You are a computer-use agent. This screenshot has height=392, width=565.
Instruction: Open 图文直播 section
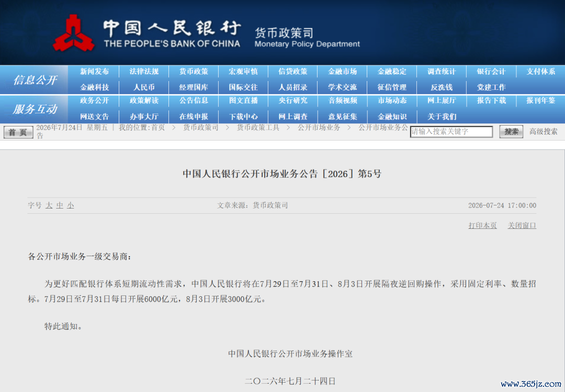[x=243, y=101]
